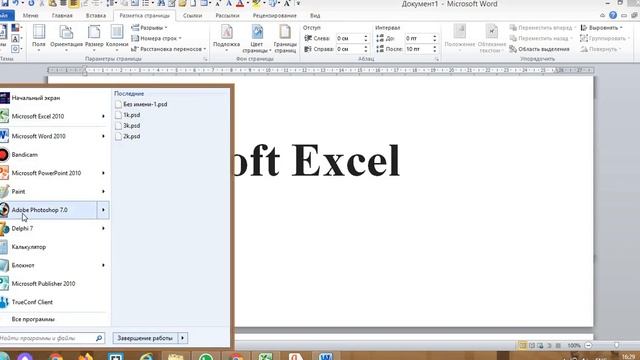Open the Номера строк dropdown
The image size is (640, 360).
pos(156,38)
